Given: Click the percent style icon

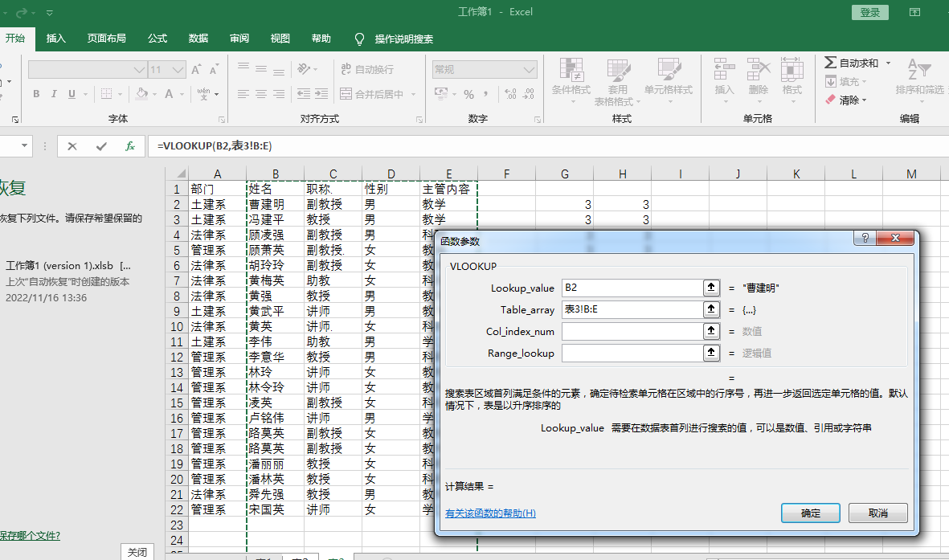Looking at the screenshot, I should point(468,94).
